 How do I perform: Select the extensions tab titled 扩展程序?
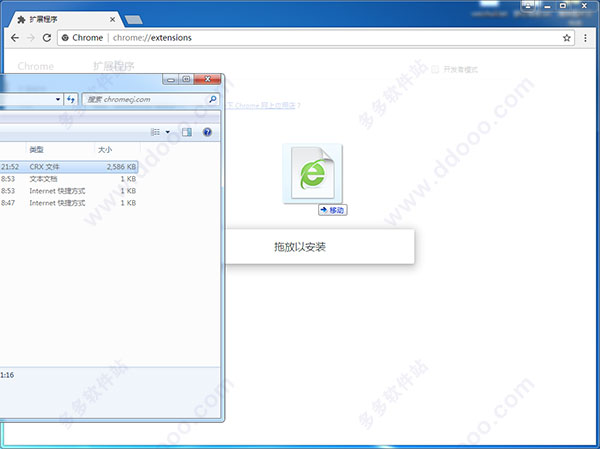pyautogui.click(x=67, y=19)
